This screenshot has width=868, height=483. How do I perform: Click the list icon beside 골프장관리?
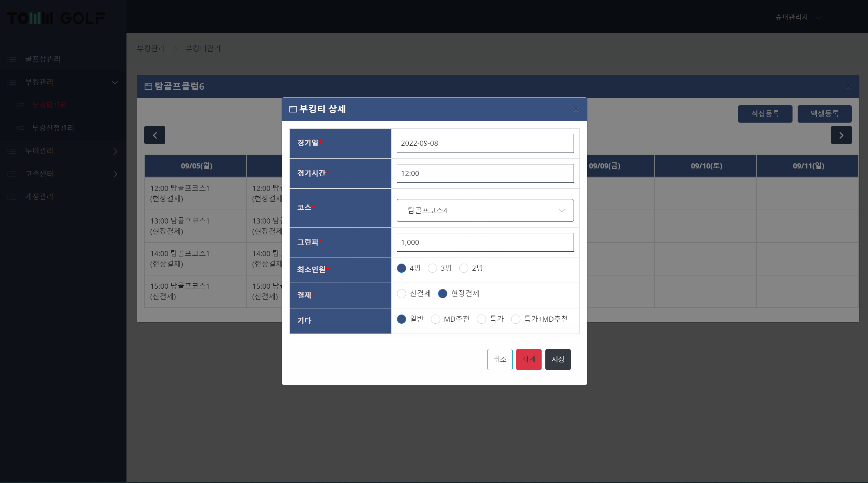click(12, 59)
